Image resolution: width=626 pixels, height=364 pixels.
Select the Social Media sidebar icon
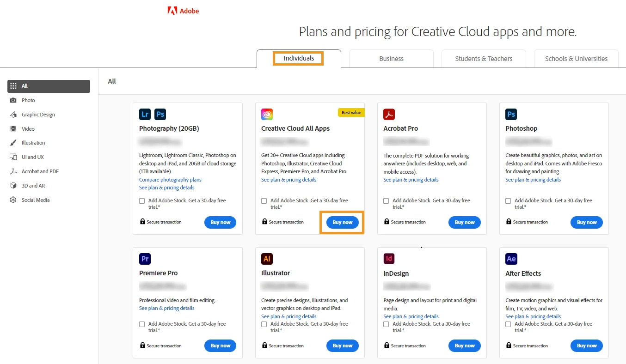[13, 200]
